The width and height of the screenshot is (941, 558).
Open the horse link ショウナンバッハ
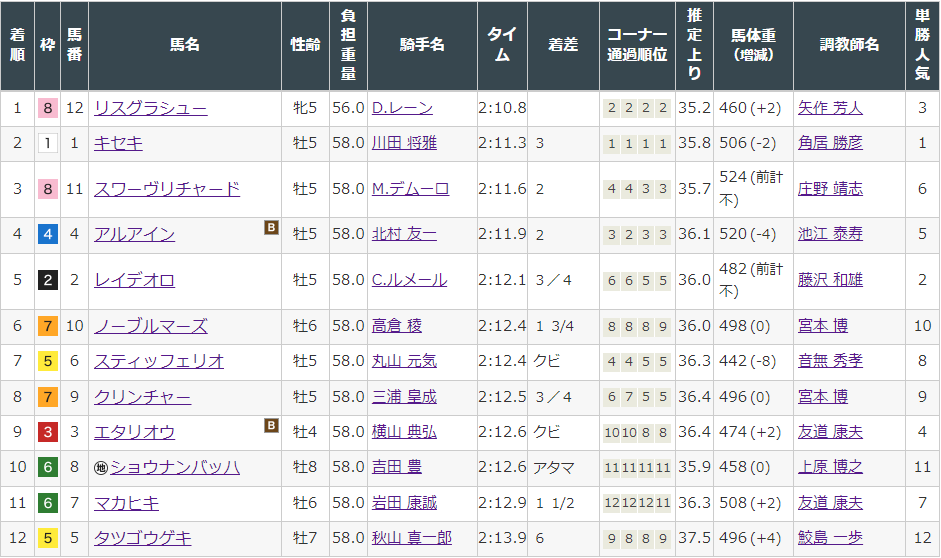click(x=175, y=467)
